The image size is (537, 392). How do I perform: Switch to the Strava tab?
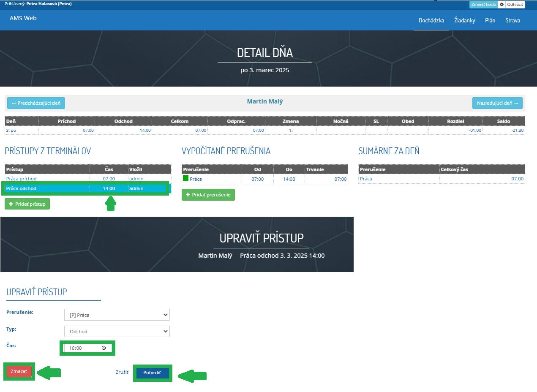512,20
